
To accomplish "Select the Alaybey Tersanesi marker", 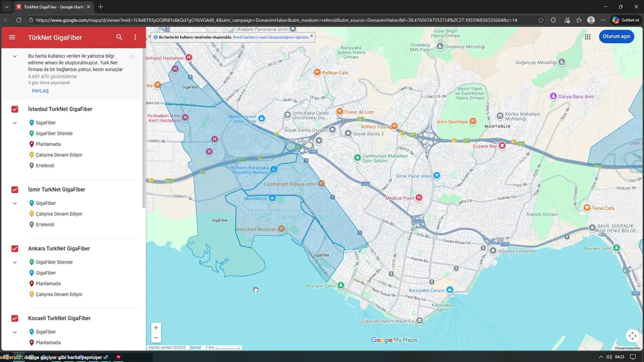I will 493,250.
